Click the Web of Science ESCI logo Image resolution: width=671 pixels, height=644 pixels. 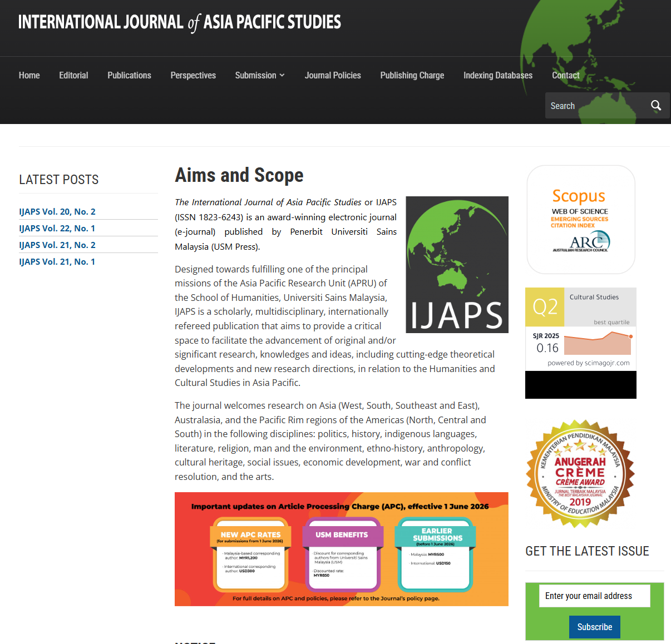tap(580, 218)
